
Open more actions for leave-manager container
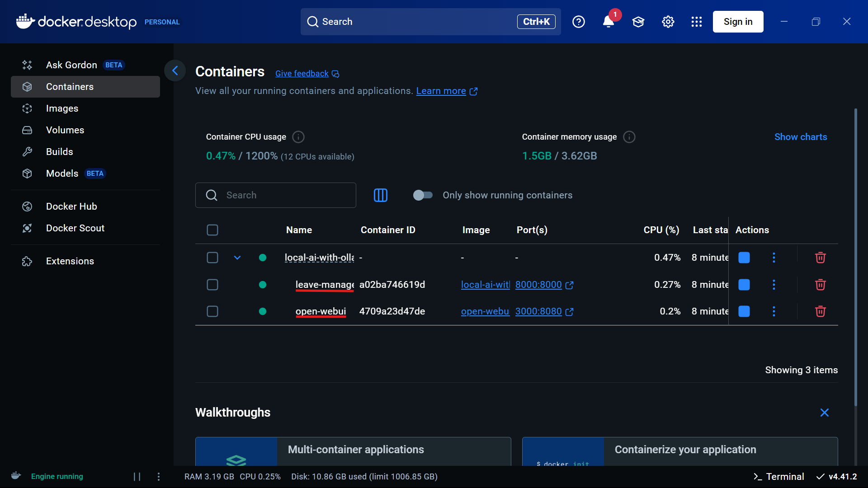pos(774,285)
